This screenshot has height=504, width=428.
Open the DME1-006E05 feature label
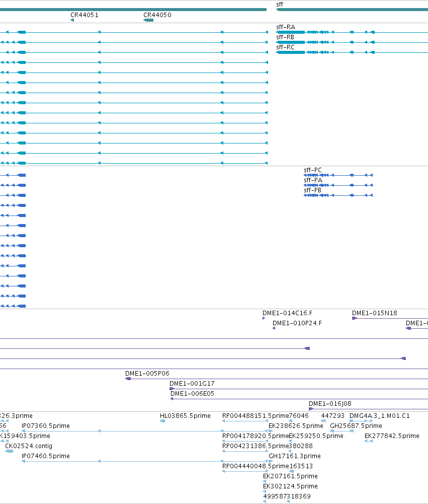click(192, 393)
